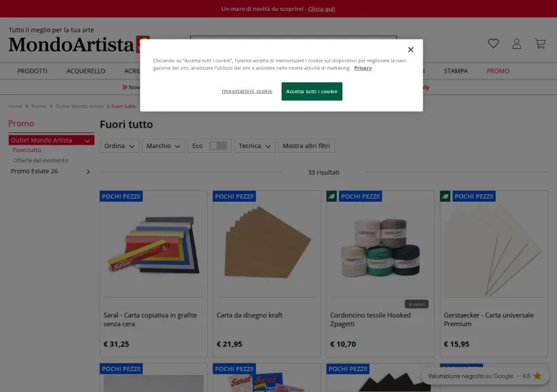Click the € 15,95 price
The width and height of the screenshot is (557, 392).
click(456, 344)
